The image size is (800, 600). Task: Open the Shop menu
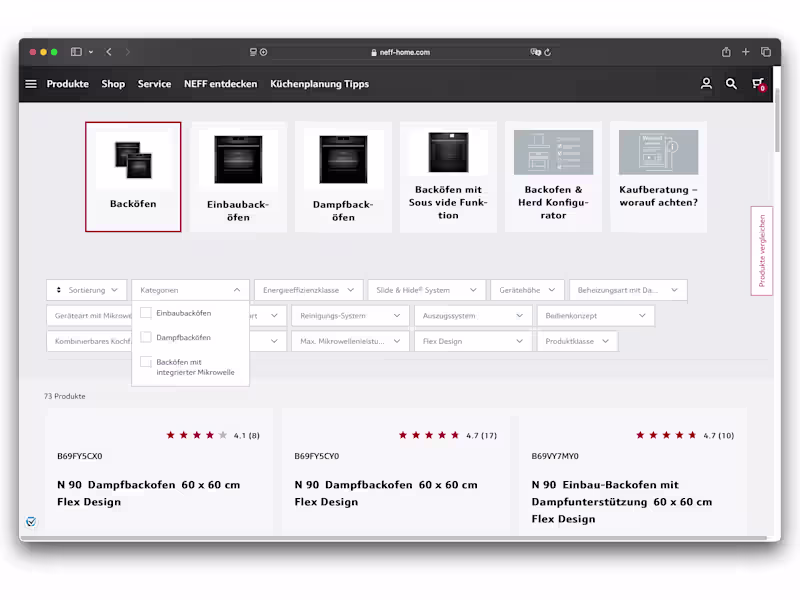[113, 84]
